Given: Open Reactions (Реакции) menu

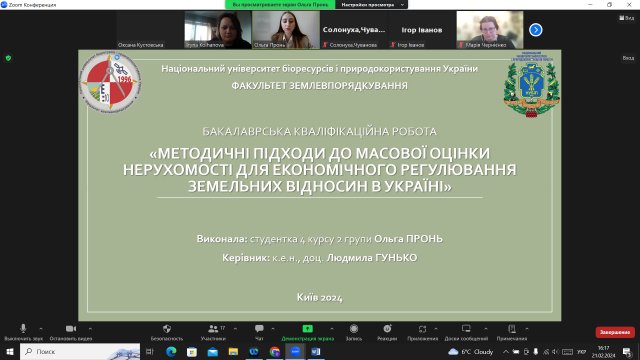Looking at the screenshot, I should [387, 332].
